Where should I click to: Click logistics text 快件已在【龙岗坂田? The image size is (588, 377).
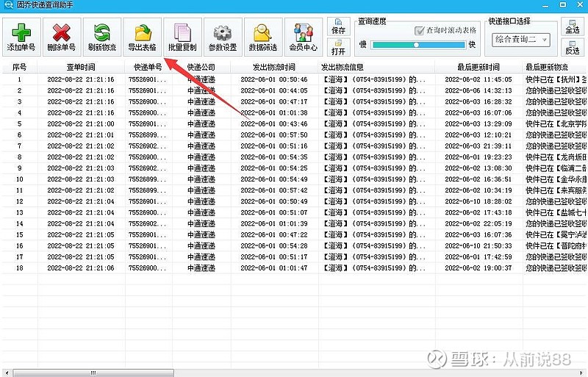click(556, 157)
